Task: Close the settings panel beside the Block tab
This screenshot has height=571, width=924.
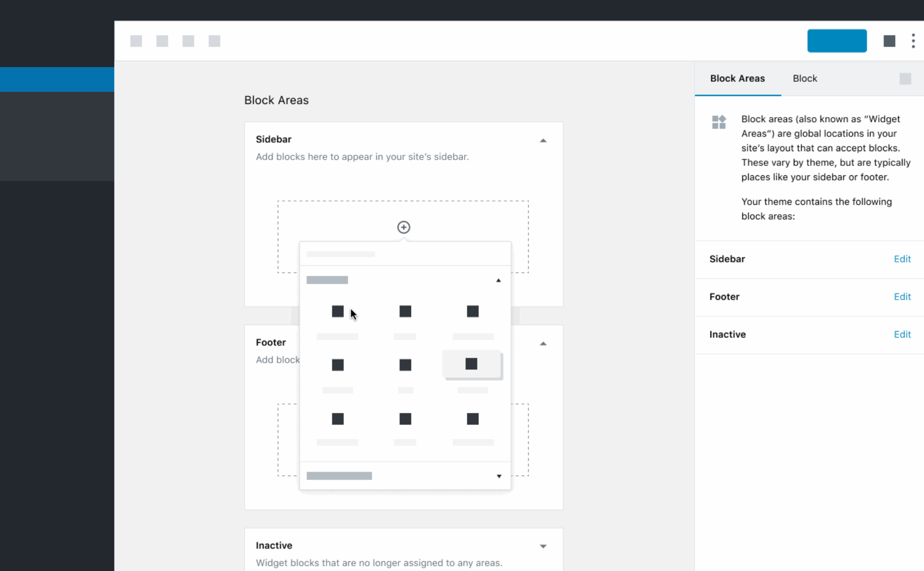Action: point(905,79)
